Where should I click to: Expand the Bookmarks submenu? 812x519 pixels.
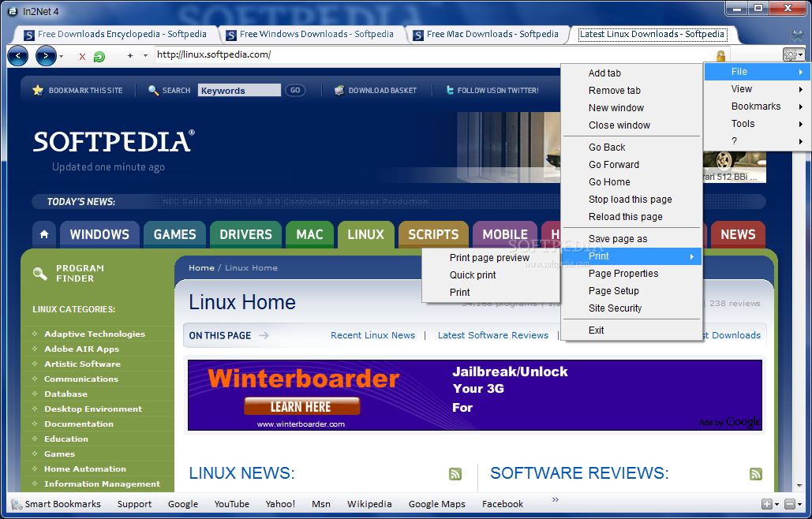pos(756,106)
